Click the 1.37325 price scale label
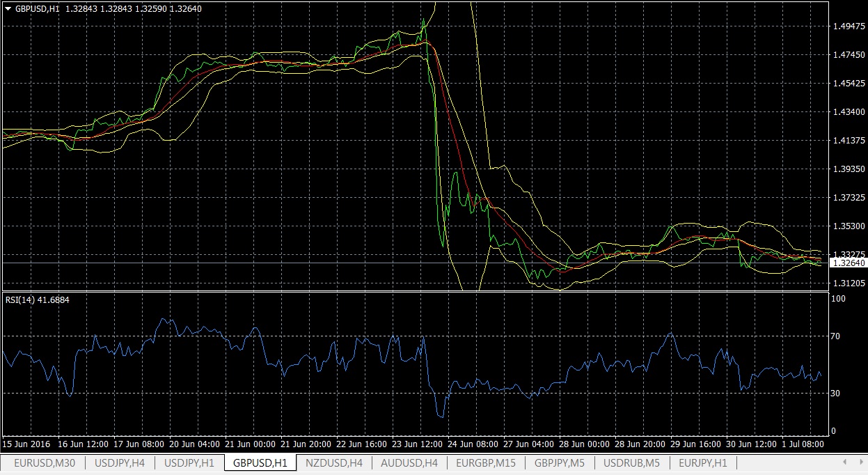 coord(848,198)
